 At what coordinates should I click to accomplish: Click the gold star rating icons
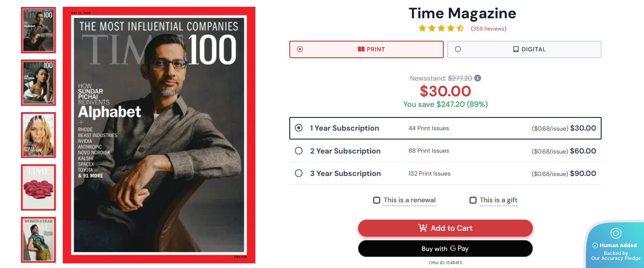click(441, 28)
